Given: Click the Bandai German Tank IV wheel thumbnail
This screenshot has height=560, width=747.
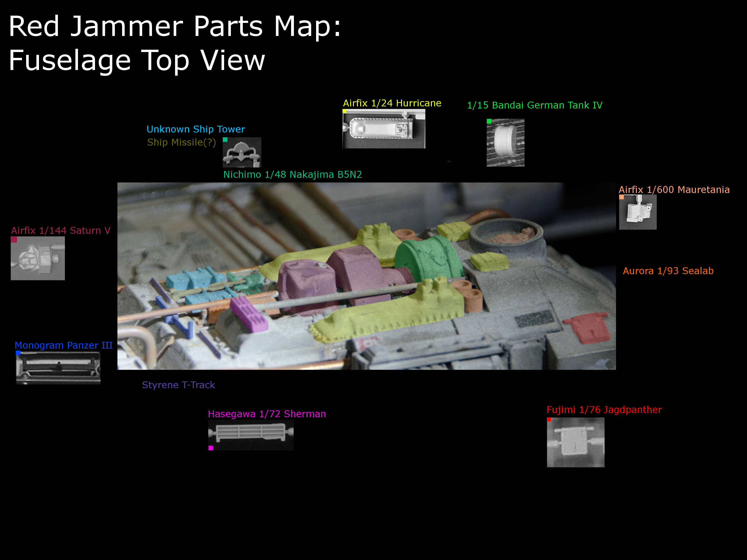Looking at the screenshot, I should pyautogui.click(x=506, y=143).
